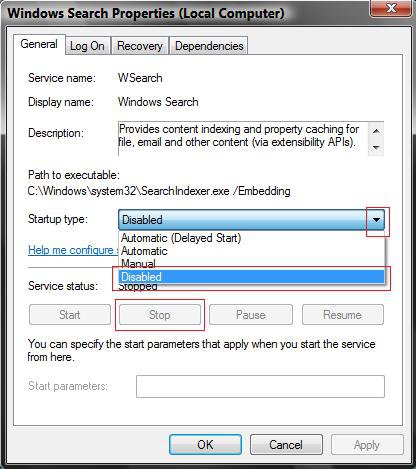416x469 pixels.
Task: Click the Start parameters text field
Action: (x=260, y=386)
